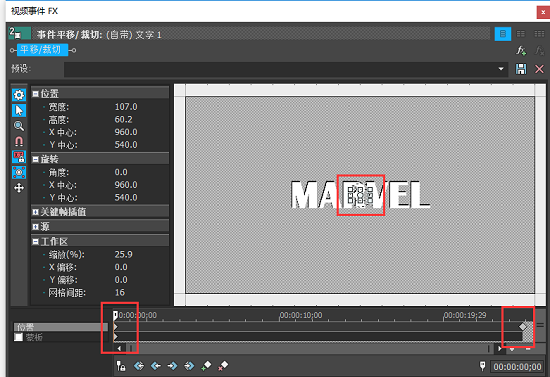Viewport: 550px width, 377px height.
Task: Click the delete keyframe diamond icon
Action: (x=223, y=366)
